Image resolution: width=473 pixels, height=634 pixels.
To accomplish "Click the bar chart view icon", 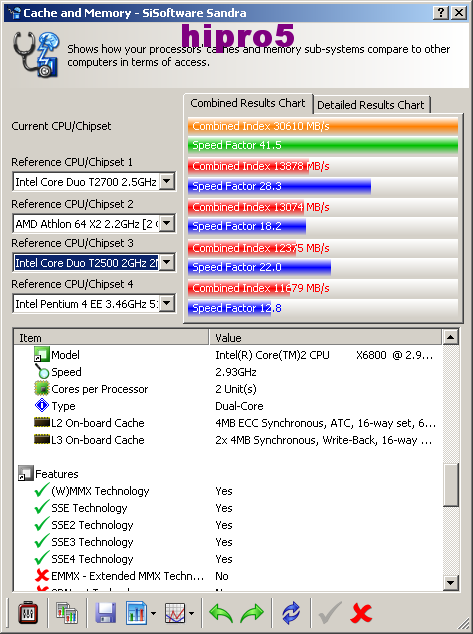I will pyautogui.click(x=137, y=613).
